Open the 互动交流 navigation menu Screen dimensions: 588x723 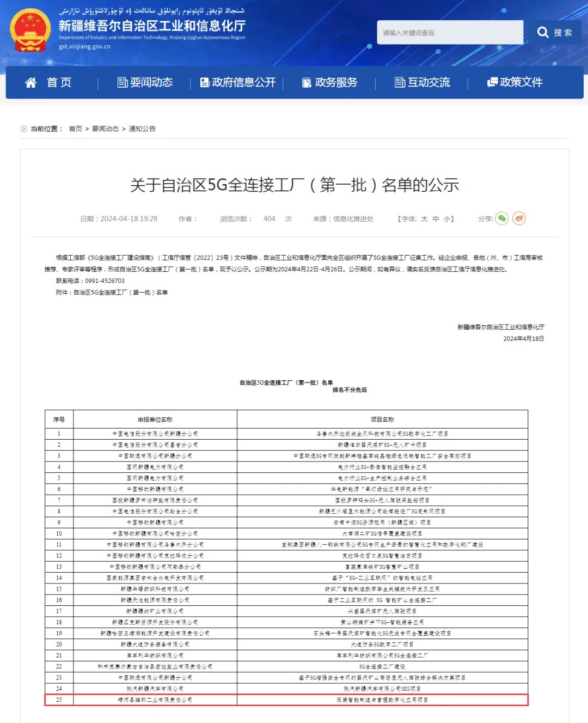422,82
